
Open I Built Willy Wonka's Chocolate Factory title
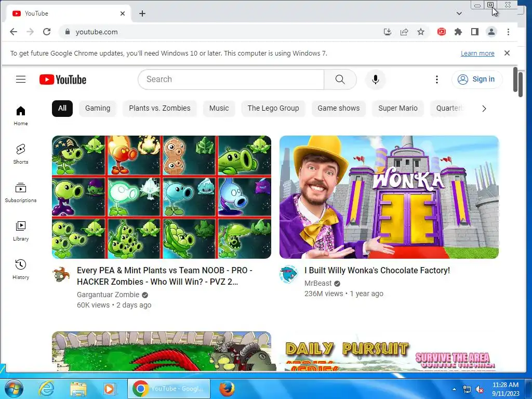(377, 270)
